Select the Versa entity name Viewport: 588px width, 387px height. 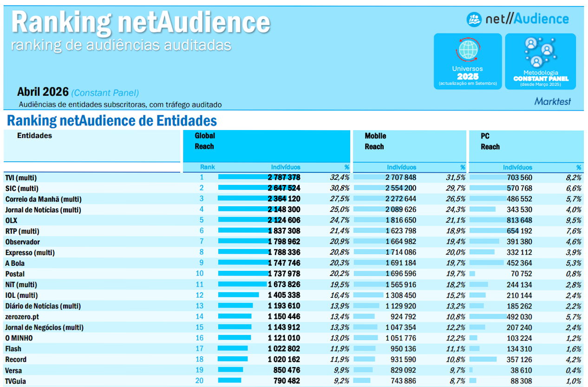coord(13,371)
